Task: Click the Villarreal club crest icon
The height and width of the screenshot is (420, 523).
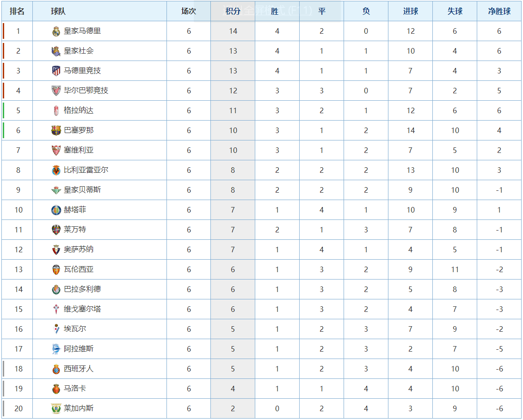Action: (56, 170)
